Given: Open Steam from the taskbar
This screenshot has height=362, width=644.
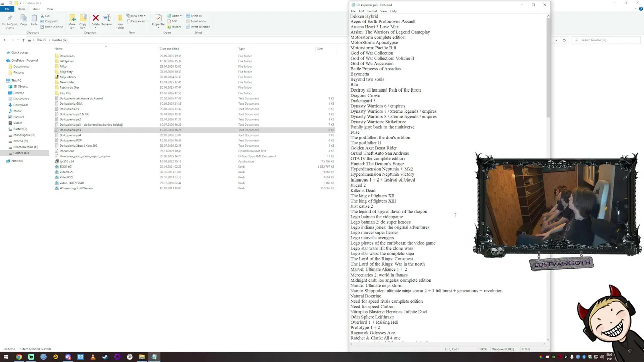Looking at the screenshot, I should click(105, 357).
